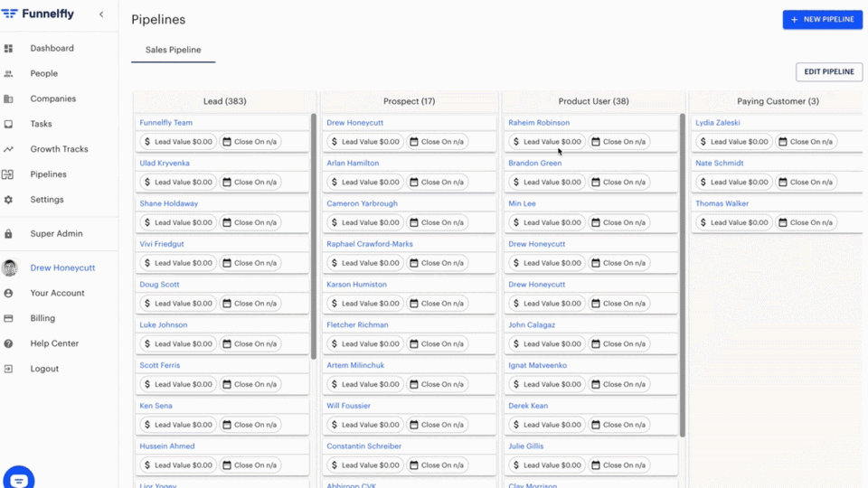Open Settings from the sidebar
This screenshot has width=868, height=488.
pos(47,199)
